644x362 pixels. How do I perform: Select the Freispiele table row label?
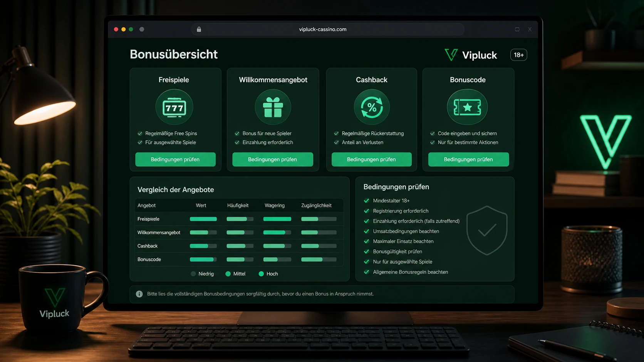[148, 219]
